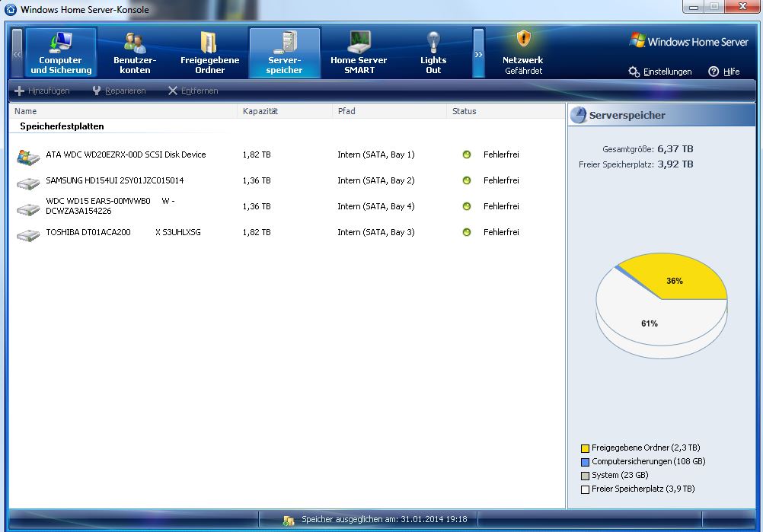Click Freier Speicherplatz 3,92 TB value
763x532 pixels.
click(x=675, y=164)
